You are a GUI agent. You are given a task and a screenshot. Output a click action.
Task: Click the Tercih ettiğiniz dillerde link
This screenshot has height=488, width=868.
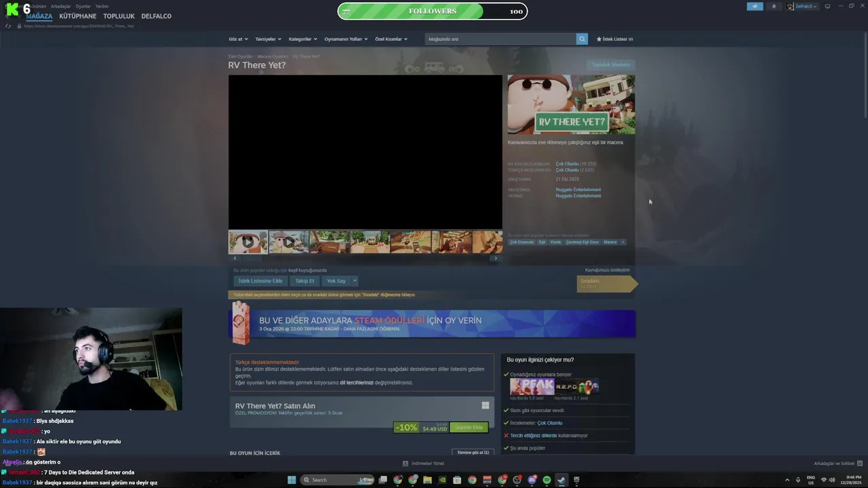[534, 436]
